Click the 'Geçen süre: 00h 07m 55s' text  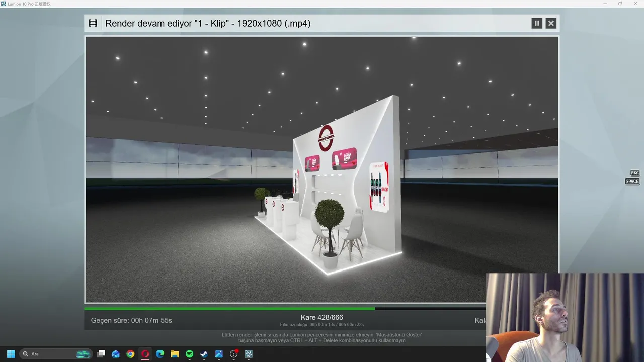[x=131, y=320]
